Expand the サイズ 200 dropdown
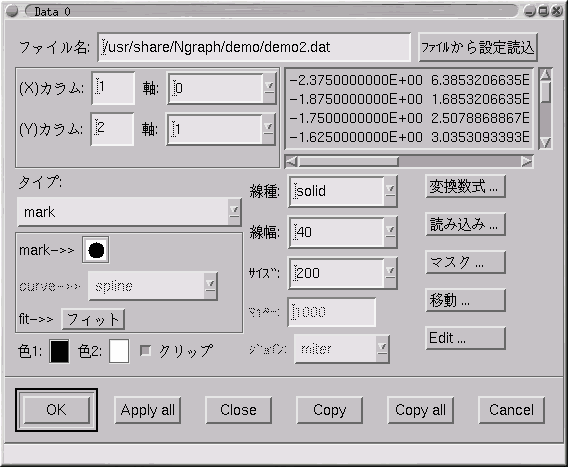The image size is (568, 467). point(390,273)
